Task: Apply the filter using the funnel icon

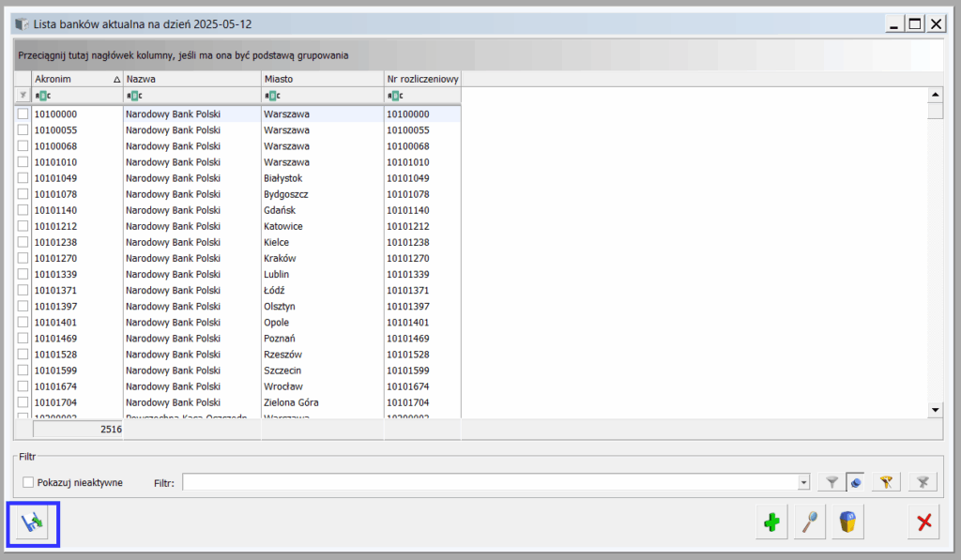Action: pos(831,482)
